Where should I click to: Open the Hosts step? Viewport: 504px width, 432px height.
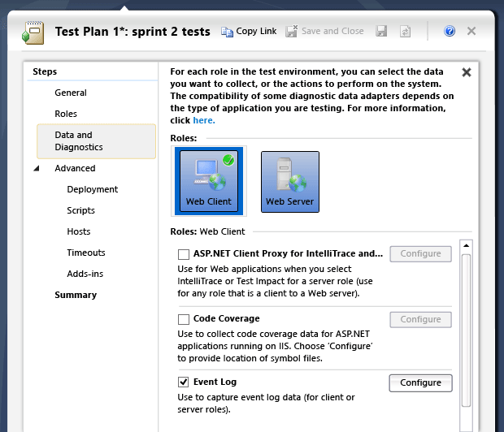coord(78,231)
